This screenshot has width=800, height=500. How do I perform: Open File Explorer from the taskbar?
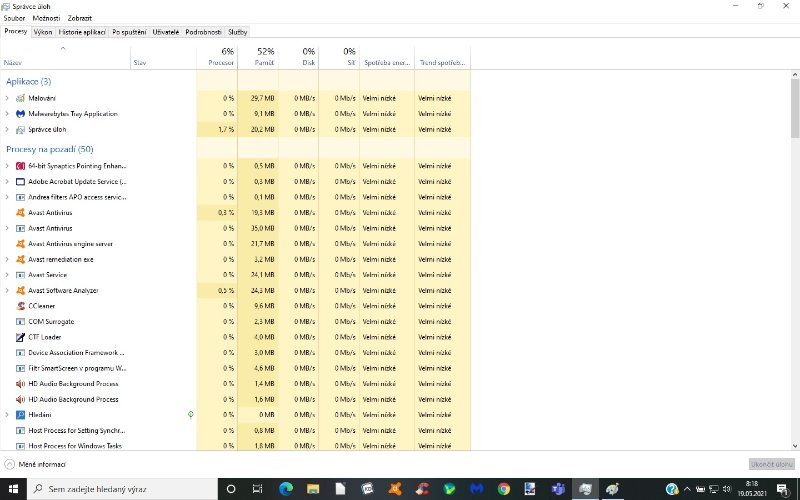(313, 489)
